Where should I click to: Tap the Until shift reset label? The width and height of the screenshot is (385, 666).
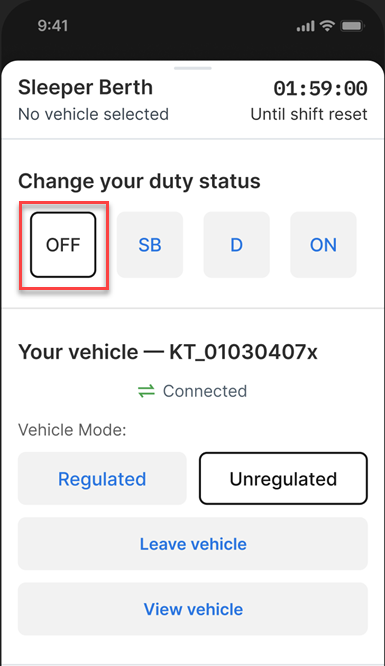click(309, 114)
